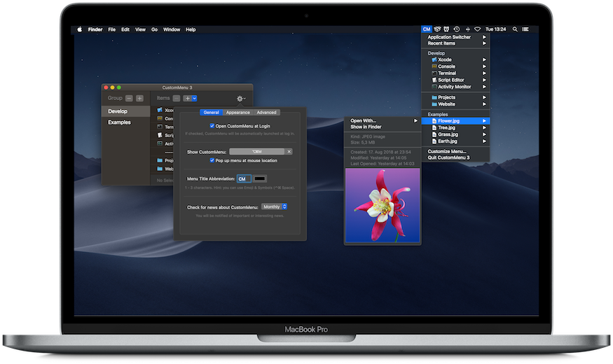Viewport: 613px width, 364px height.
Task: Switch to the Advanced tab
Action: 266,113
